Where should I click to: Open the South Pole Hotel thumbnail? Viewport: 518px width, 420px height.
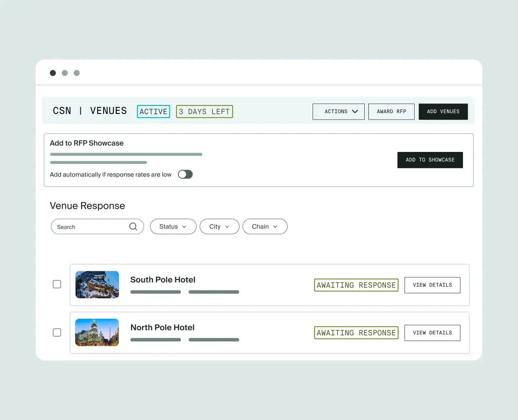pyautogui.click(x=97, y=284)
